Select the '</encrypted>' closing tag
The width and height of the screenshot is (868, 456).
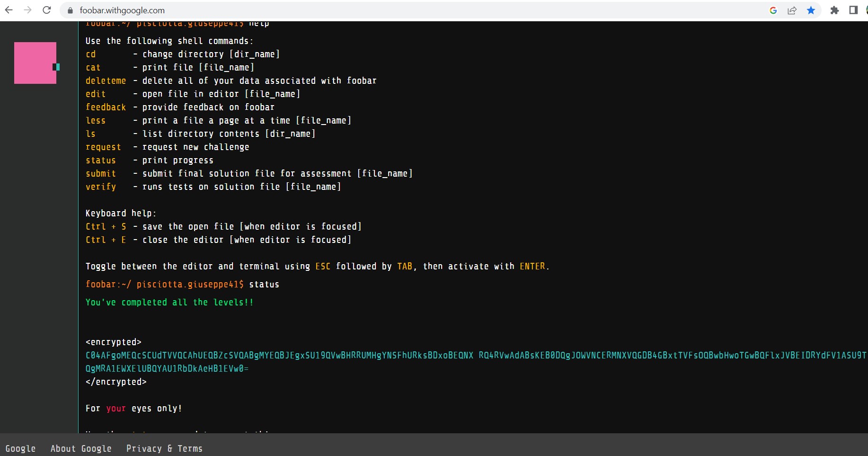116,382
